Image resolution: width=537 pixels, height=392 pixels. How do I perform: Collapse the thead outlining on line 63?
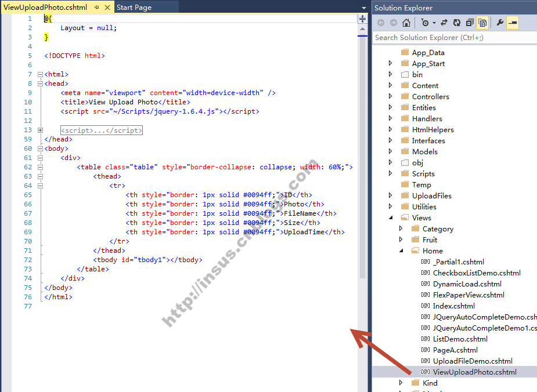click(x=40, y=176)
